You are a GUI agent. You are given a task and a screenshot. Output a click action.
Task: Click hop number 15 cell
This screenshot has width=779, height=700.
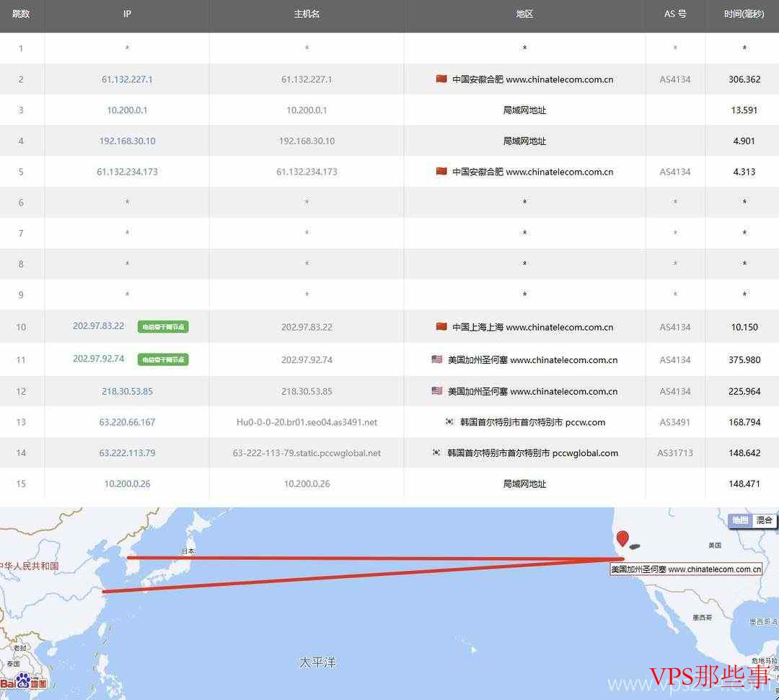[21, 484]
